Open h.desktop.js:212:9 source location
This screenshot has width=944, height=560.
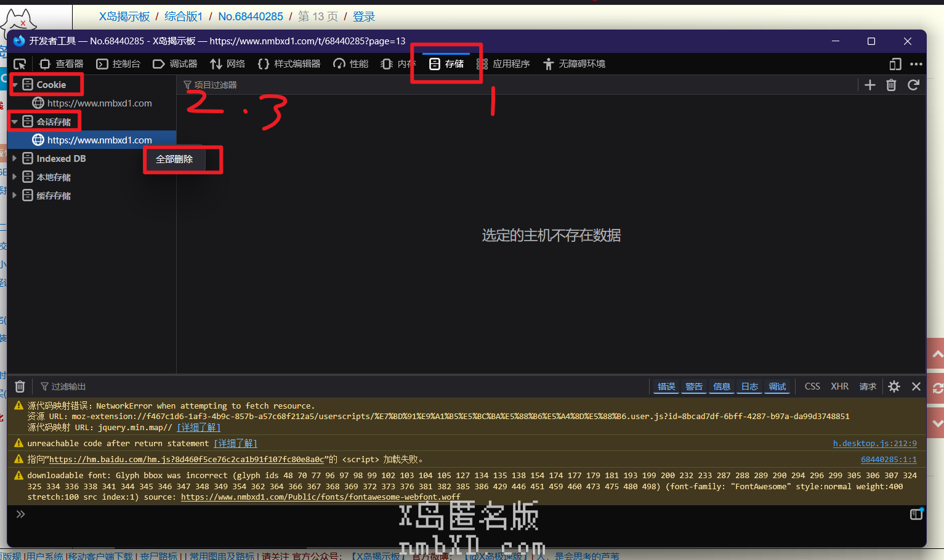click(x=874, y=444)
